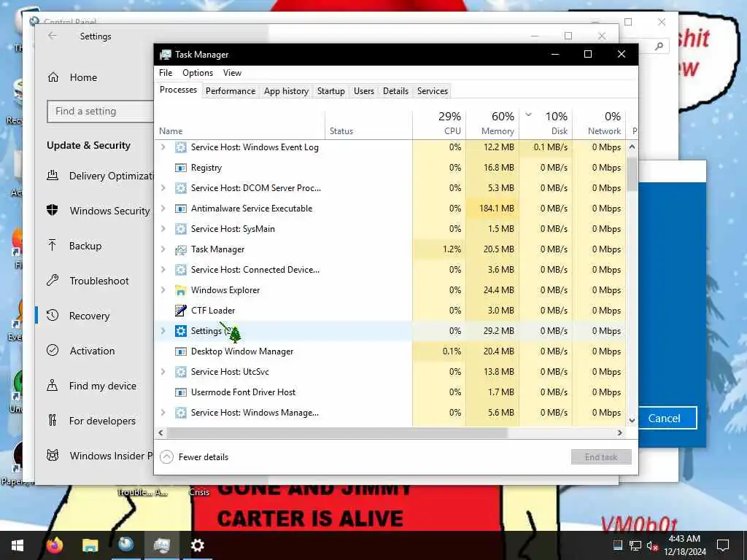
Task: Click the taskbar clock showing 4:43 AM
Action: pos(684,545)
